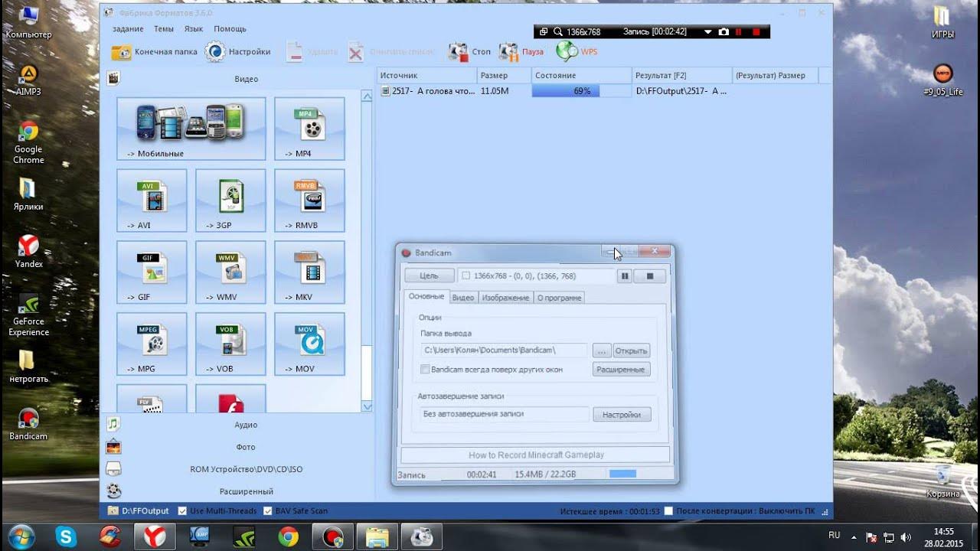Stop recording in Bandicam window
Viewport: 980px width, 551px height.
tap(650, 275)
